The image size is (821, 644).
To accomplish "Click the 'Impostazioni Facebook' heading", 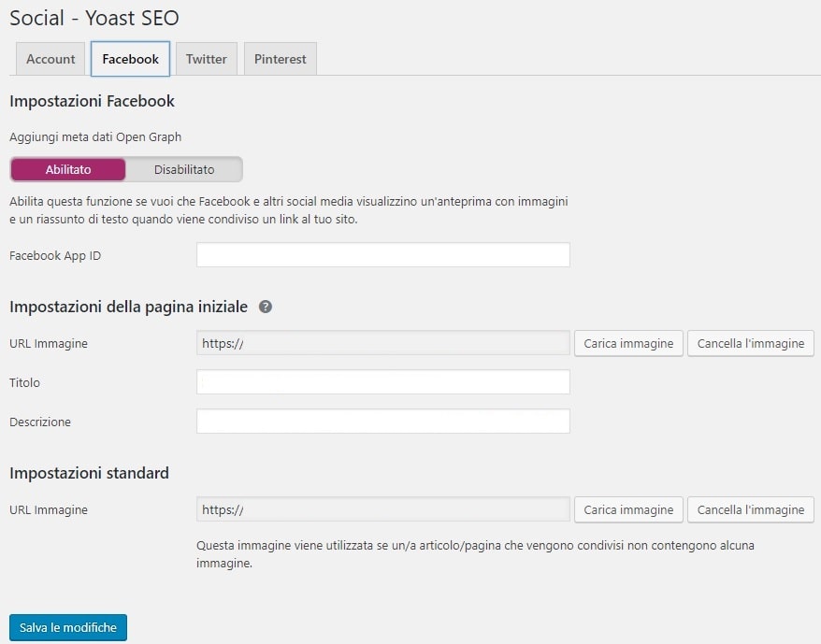I will 93,101.
